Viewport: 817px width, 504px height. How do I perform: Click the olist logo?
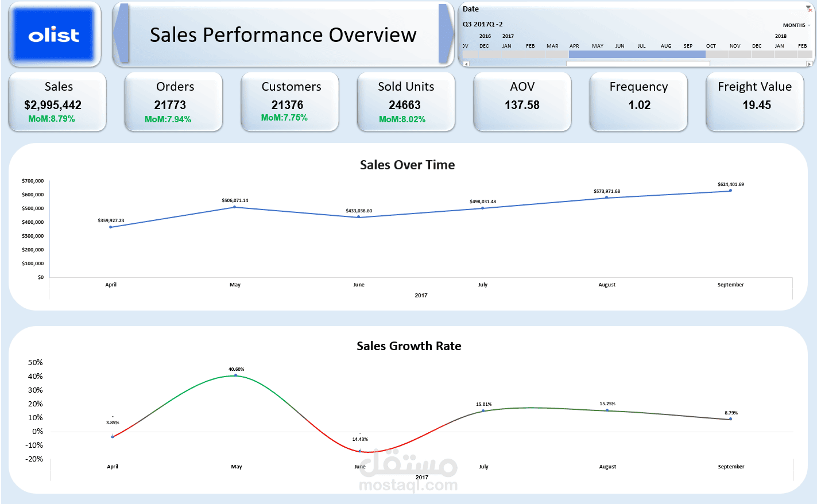coord(54,34)
